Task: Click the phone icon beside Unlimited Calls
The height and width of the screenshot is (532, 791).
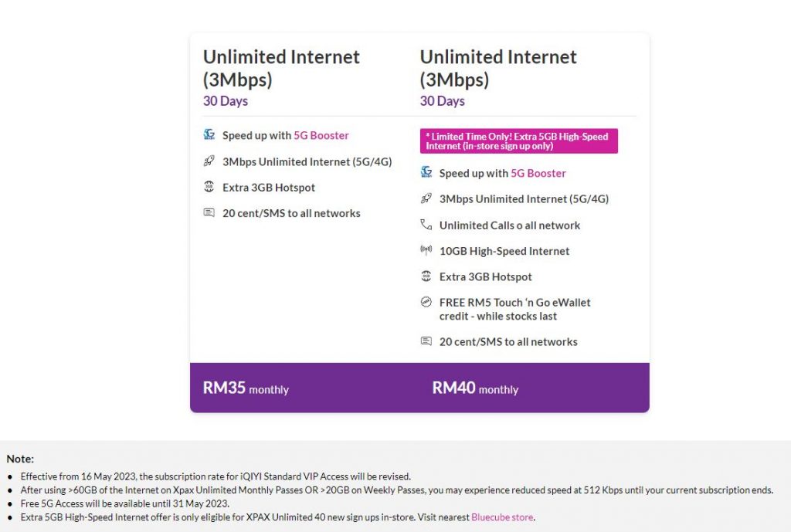Action: (426, 225)
